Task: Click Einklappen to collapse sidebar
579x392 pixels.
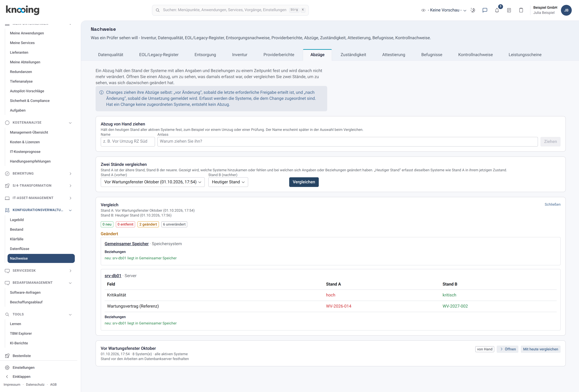Action: point(21,377)
